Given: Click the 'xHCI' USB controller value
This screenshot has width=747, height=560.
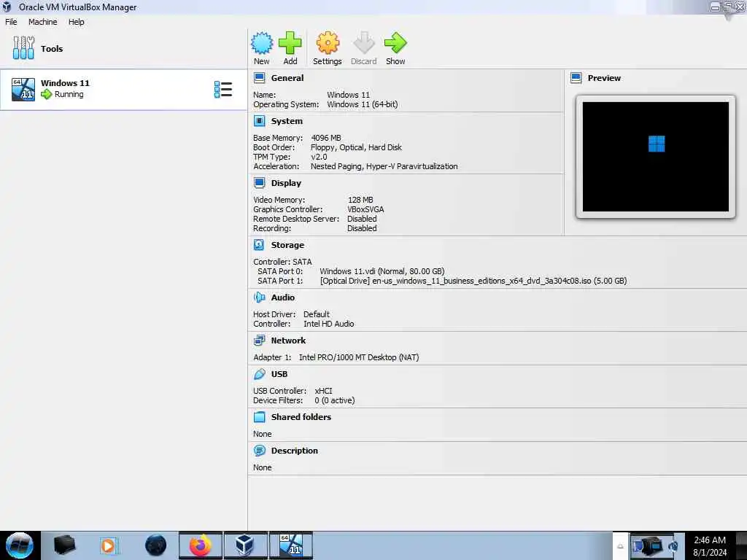Looking at the screenshot, I should click(x=323, y=391).
